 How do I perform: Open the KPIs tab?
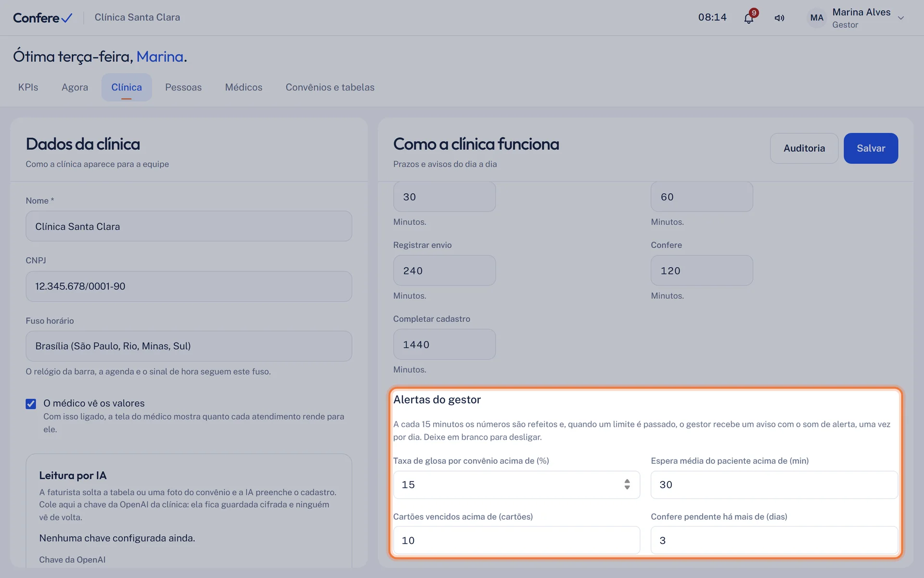point(28,87)
